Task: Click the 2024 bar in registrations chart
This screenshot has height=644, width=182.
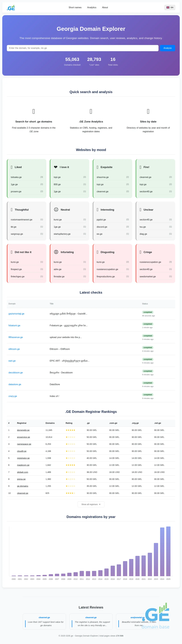Action: 162,551
